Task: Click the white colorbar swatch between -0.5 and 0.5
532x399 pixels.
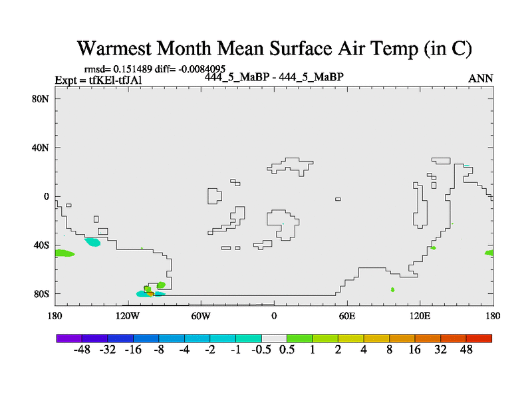Action: click(274, 338)
